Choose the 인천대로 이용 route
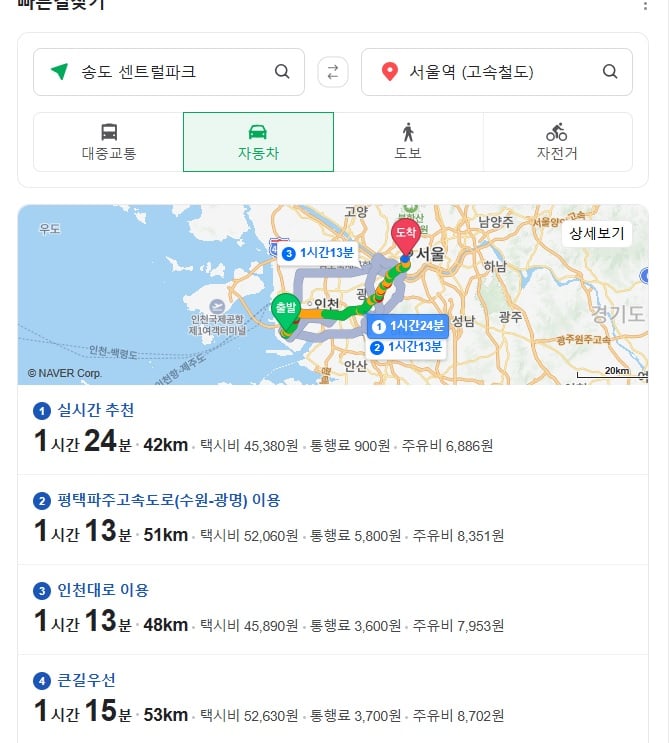Viewport: 670px width, 743px height. click(333, 609)
